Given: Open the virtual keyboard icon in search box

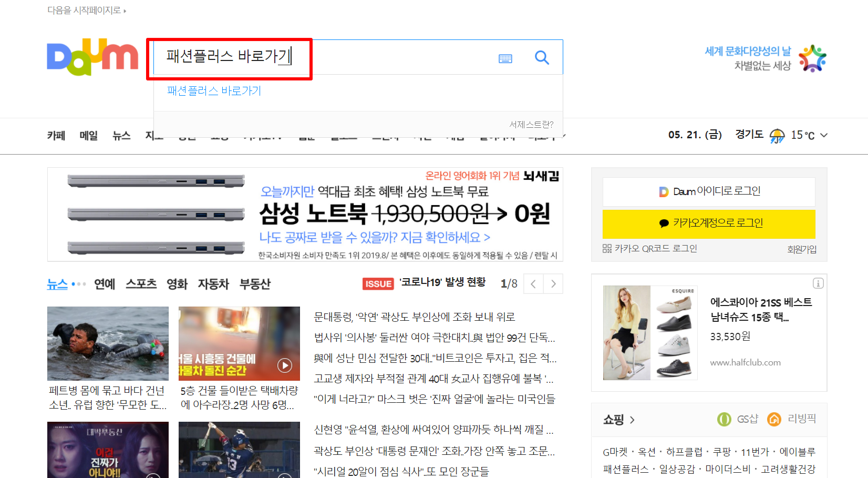Looking at the screenshot, I should (x=505, y=58).
